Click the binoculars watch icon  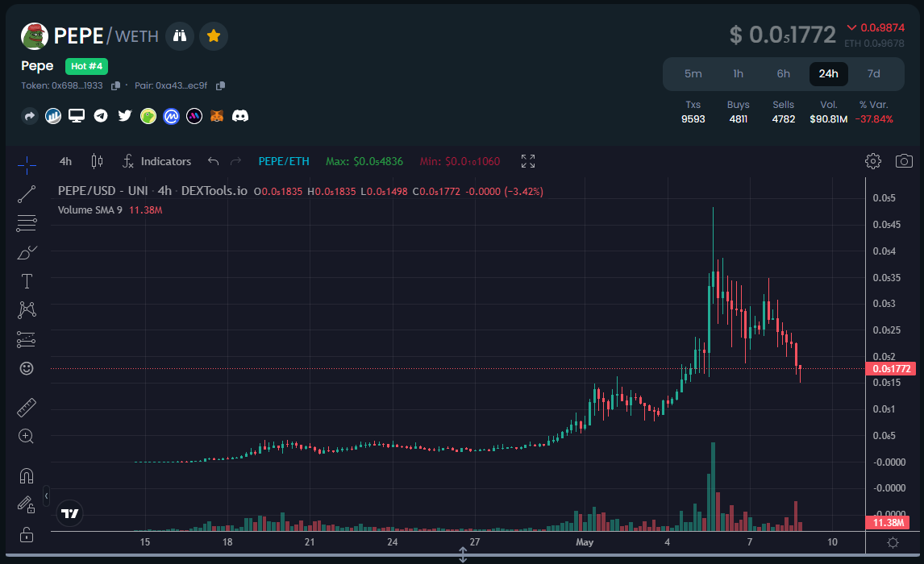[x=180, y=36]
